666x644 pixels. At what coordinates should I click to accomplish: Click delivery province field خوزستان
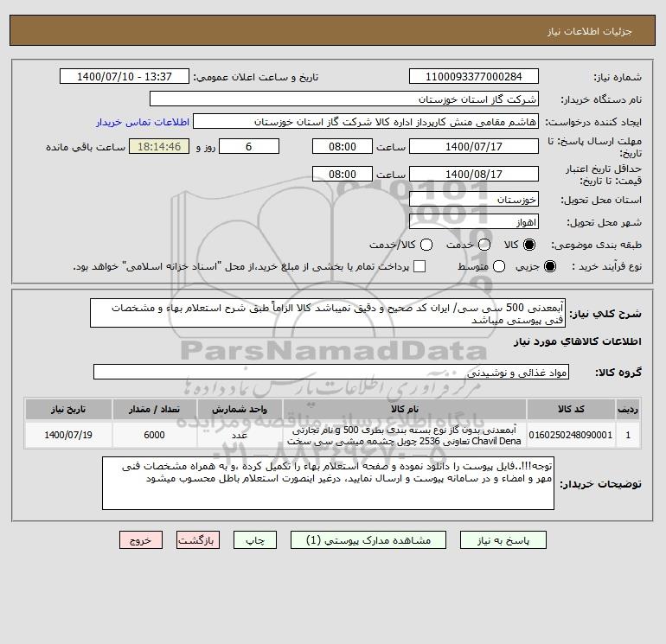(474, 199)
